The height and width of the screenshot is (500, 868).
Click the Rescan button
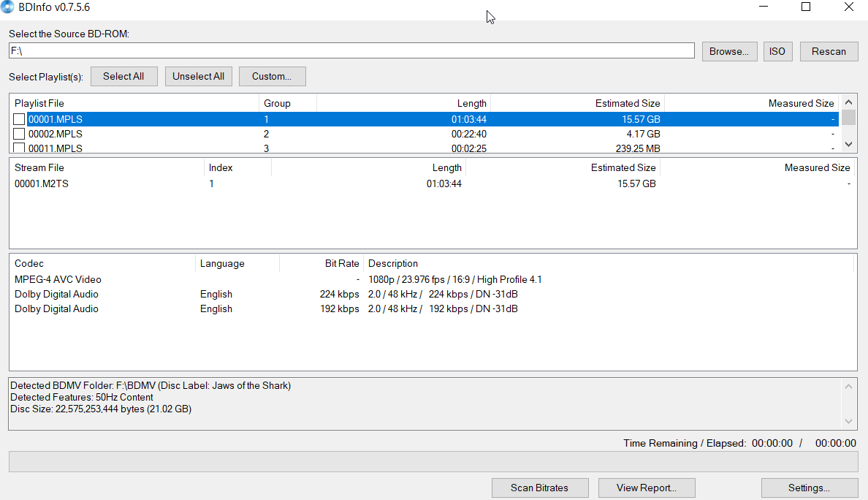(829, 51)
